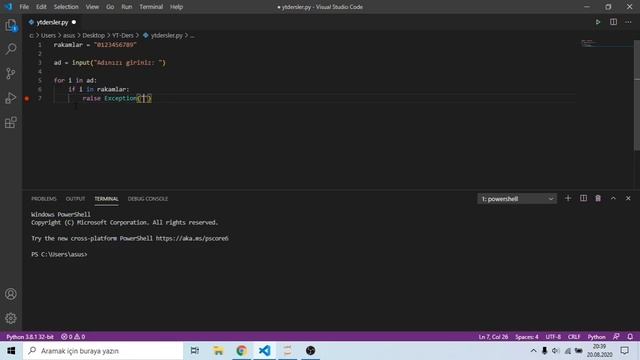Image resolution: width=640 pixels, height=360 pixels.
Task: Close the terminal panel
Action: (x=628, y=198)
